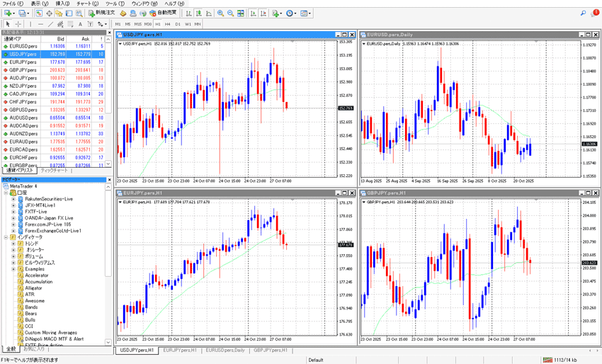Select the vertical line drawing tool
Image resolution: width=602 pixels, height=364 pixels.
30,24
